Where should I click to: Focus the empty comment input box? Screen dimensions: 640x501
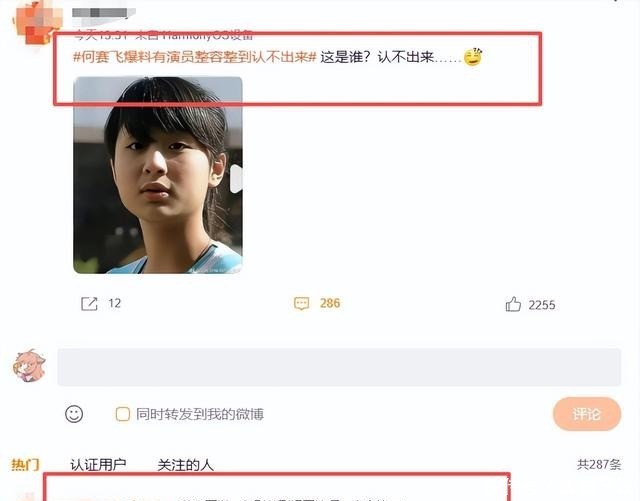click(339, 367)
